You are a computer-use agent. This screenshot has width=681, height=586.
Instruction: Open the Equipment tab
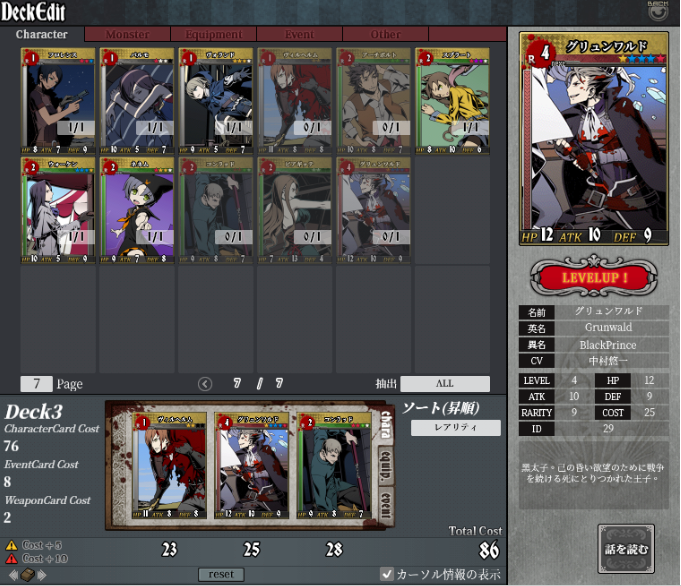tap(214, 34)
